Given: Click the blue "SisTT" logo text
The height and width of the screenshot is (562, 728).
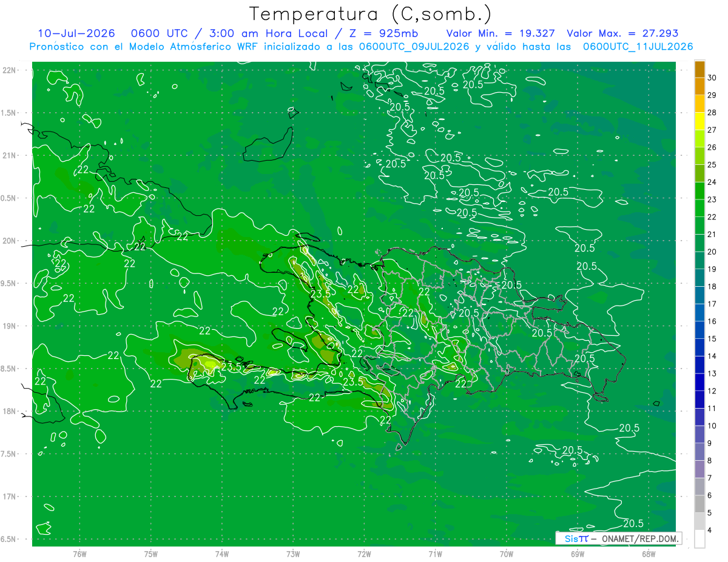Looking at the screenshot, I should [576, 538].
